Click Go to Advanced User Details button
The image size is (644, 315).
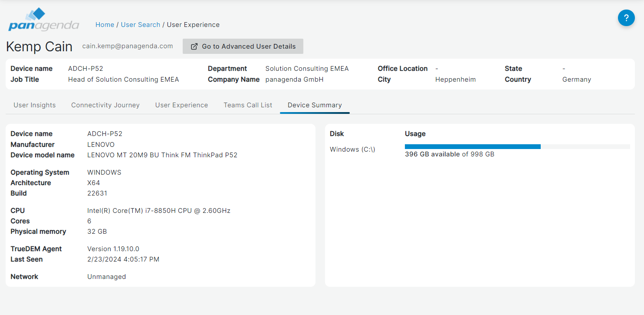coord(243,46)
